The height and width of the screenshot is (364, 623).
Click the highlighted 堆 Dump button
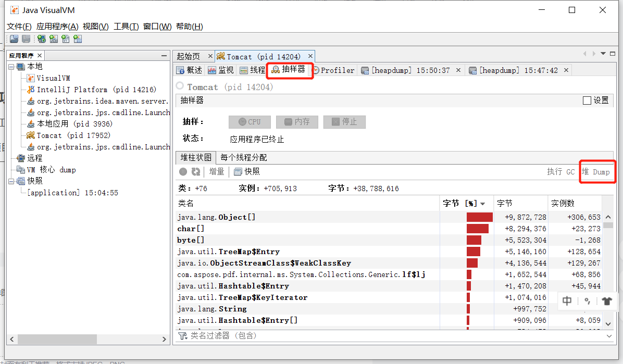(597, 171)
